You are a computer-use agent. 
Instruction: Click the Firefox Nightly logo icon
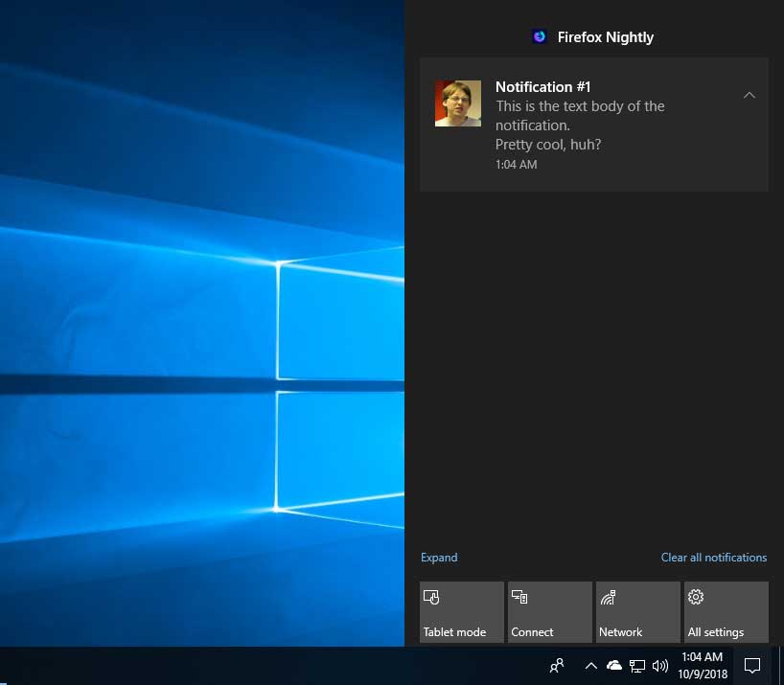[540, 36]
